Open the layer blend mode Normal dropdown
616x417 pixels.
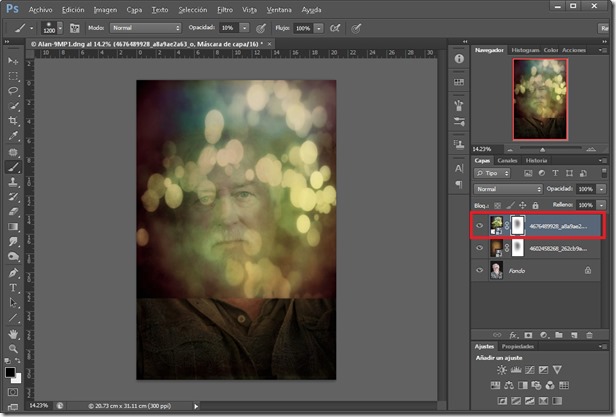click(508, 188)
